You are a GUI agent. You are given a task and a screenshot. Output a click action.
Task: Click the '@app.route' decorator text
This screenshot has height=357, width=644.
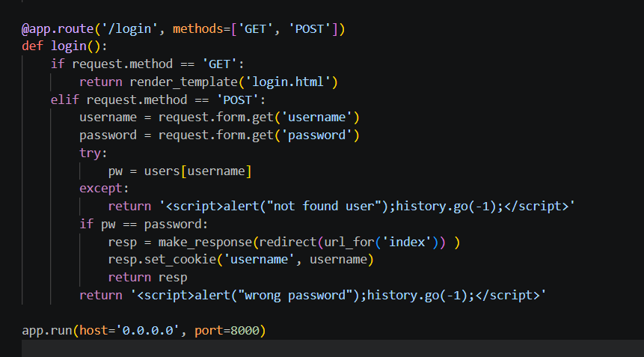click(58, 28)
